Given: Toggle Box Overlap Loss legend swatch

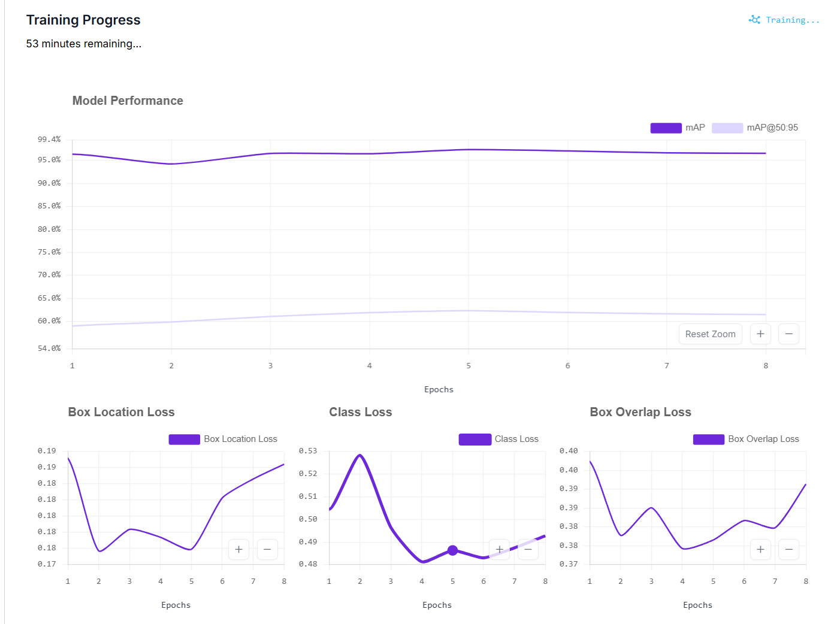Looking at the screenshot, I should [x=709, y=439].
